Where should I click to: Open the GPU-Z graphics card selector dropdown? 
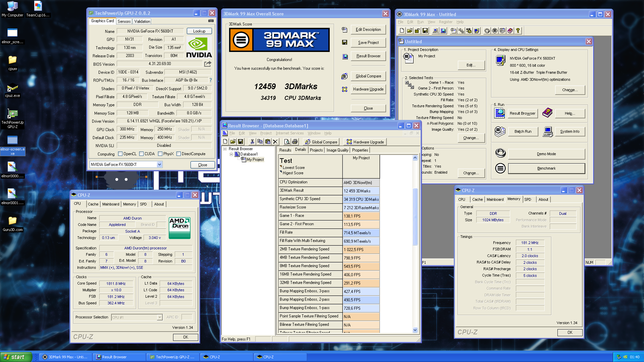pyautogui.click(x=160, y=165)
